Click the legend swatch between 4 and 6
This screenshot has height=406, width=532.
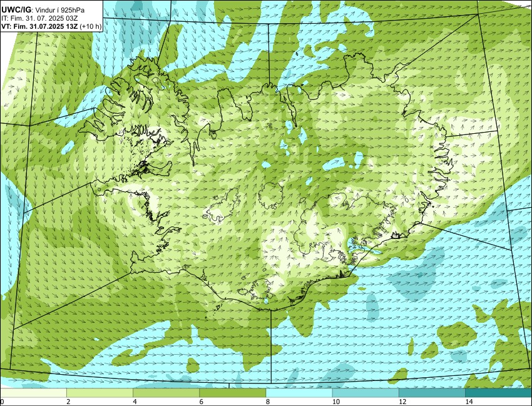166,393
